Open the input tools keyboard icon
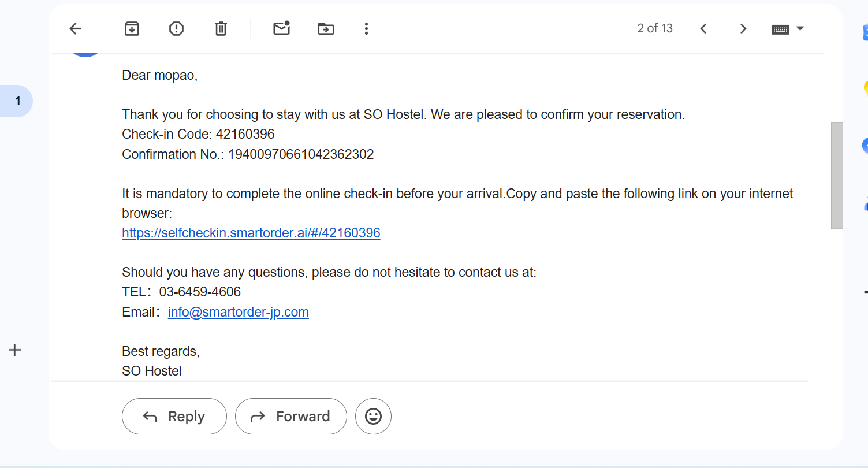 pyautogui.click(x=780, y=29)
